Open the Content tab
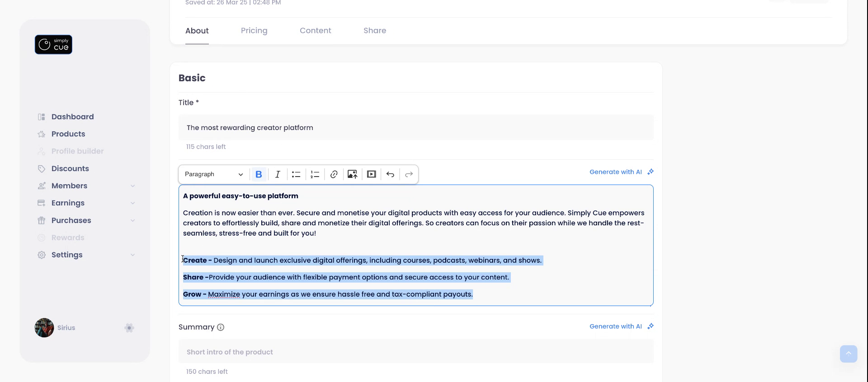The width and height of the screenshot is (868, 382). pos(315,31)
